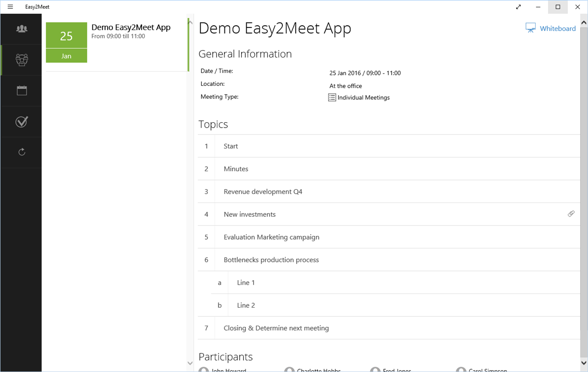Open the tasks checkmark sidebar icon

click(x=22, y=121)
